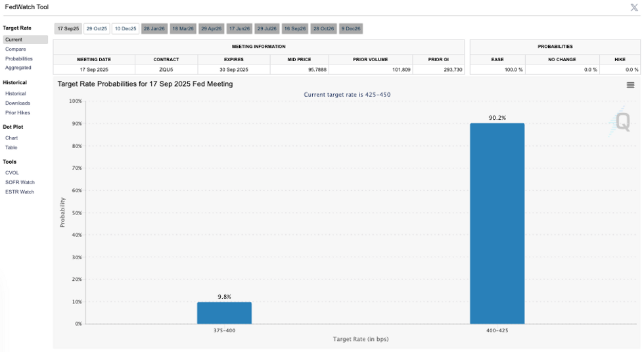This screenshot has width=644, height=352.
Task: Open the chart hamburger menu
Action: click(x=630, y=85)
